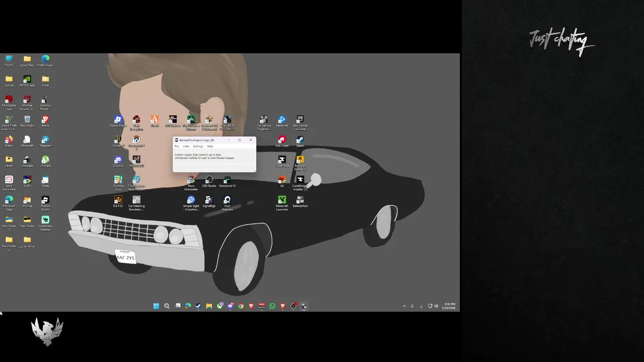Select the Send Anywhere desktop icon
This screenshot has width=644, height=362.
coord(9,183)
